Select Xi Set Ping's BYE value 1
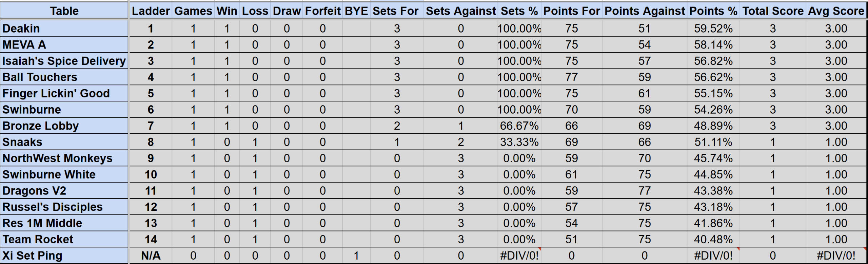 tap(356, 256)
